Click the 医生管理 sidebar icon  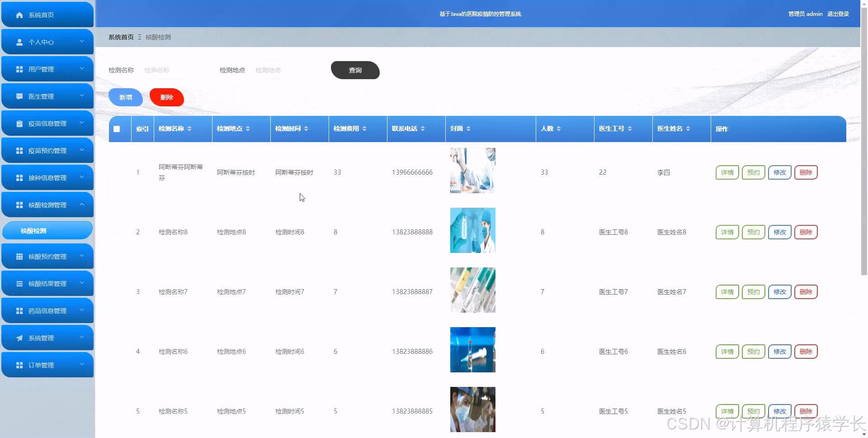tap(19, 96)
